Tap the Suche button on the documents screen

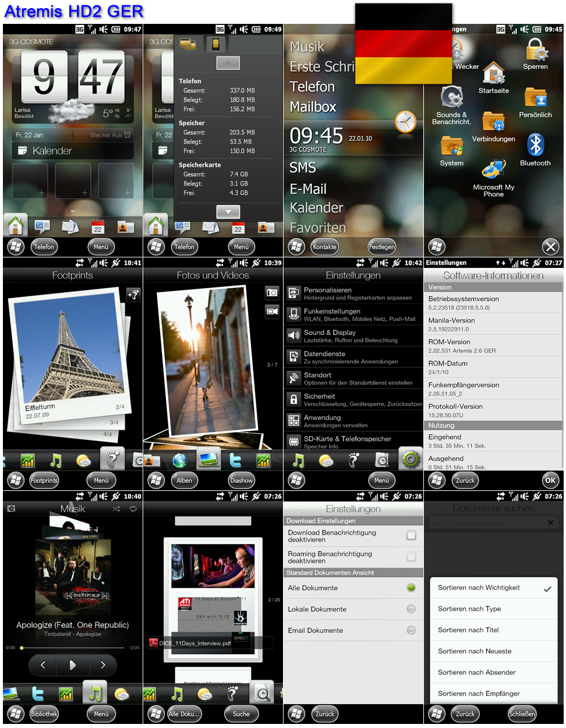(x=241, y=713)
